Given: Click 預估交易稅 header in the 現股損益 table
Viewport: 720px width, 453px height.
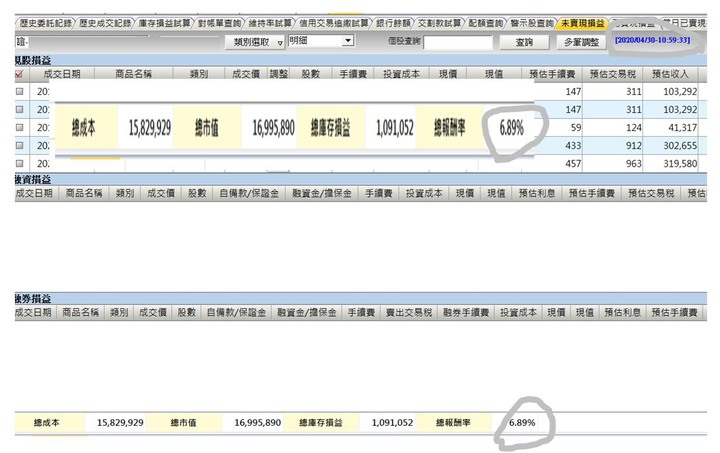Looking at the screenshot, I should (613, 74).
